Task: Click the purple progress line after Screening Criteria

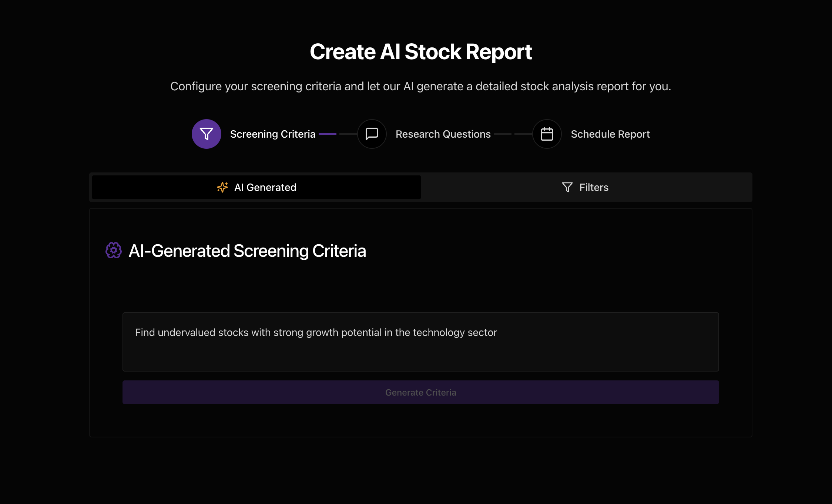Action: click(327, 134)
